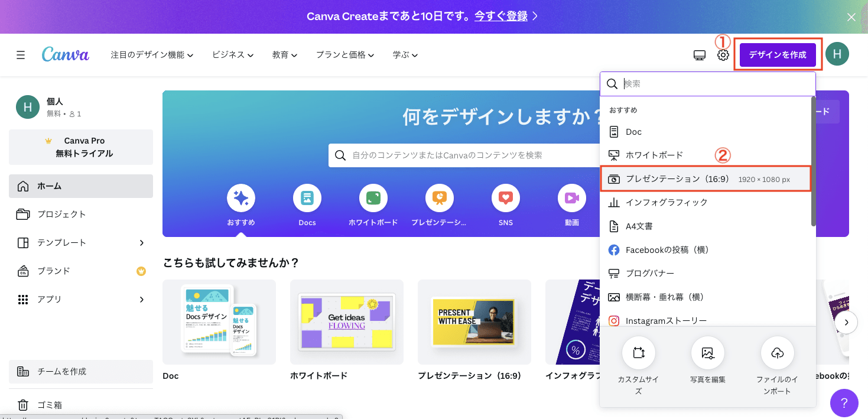Expand the 学ぶ nav dropdown
Screen dimensions: 868x419
[405, 55]
